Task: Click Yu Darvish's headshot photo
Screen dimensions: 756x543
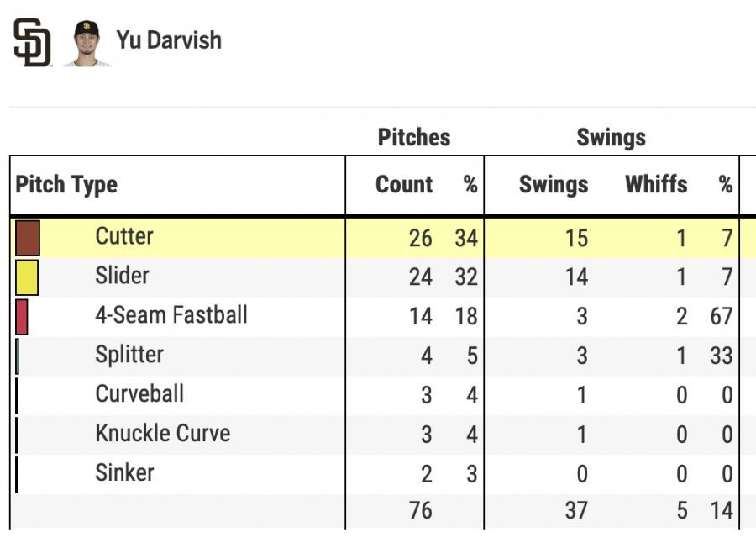Action: [87, 42]
